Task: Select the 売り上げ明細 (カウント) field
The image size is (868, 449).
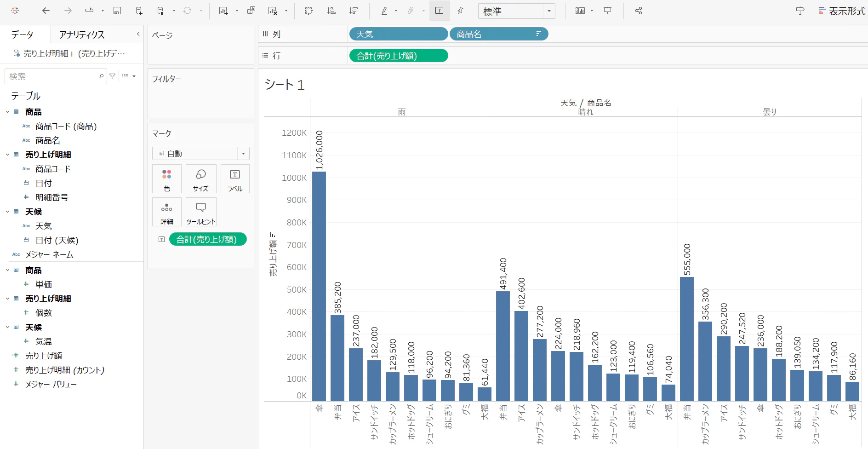Action: (65, 370)
